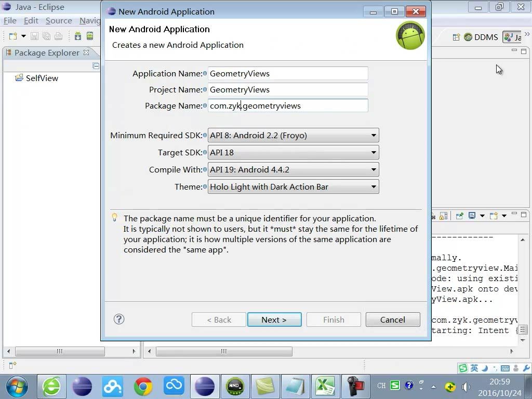The image size is (532, 399).
Task: Open the Windows Start menu
Action: (17, 387)
